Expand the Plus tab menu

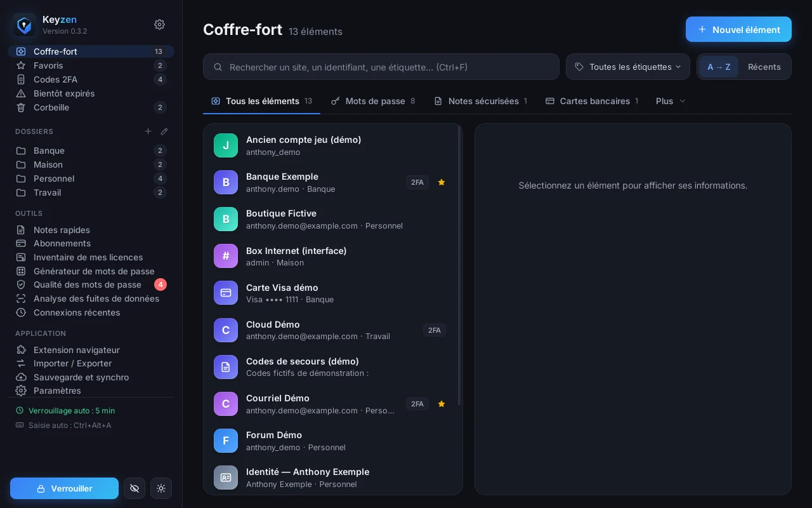(x=671, y=101)
